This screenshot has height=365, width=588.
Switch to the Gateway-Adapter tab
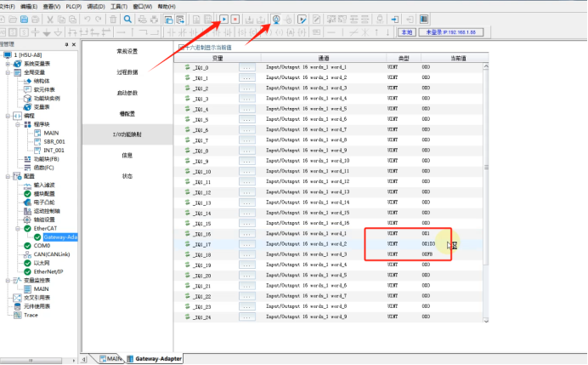click(x=154, y=358)
